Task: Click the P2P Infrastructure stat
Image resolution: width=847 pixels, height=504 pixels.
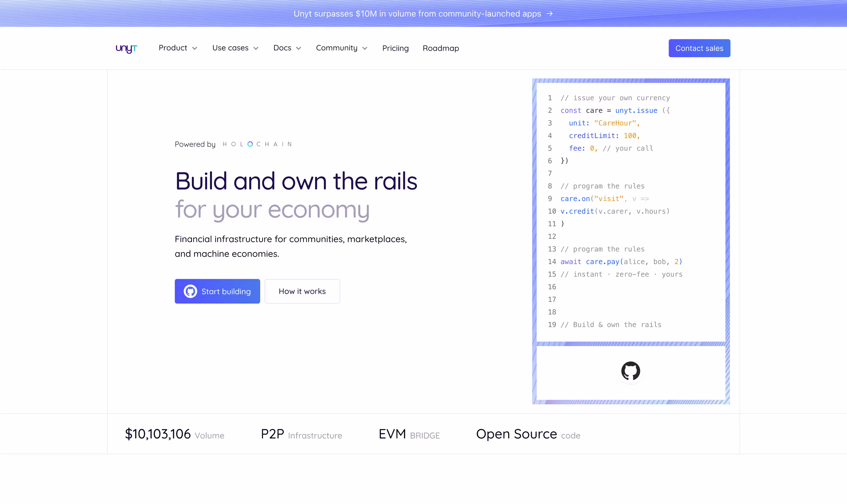Action: point(301,434)
